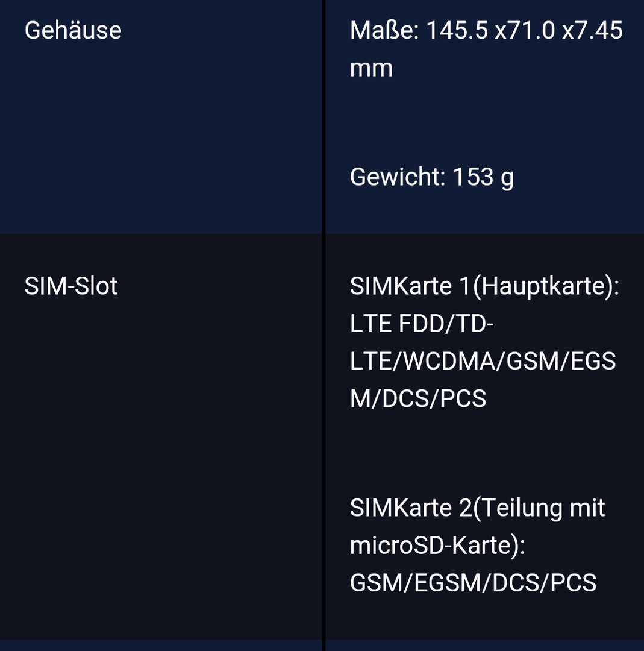Click the final GSM/EGSM/DCS/PCS line
Image resolution: width=644 pixels, height=651 pixels.
[473, 582]
